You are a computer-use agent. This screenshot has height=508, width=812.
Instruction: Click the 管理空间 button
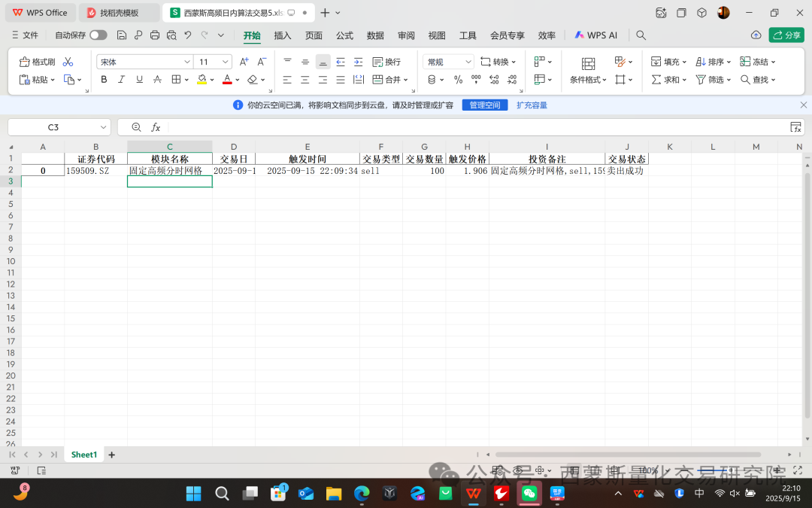485,105
